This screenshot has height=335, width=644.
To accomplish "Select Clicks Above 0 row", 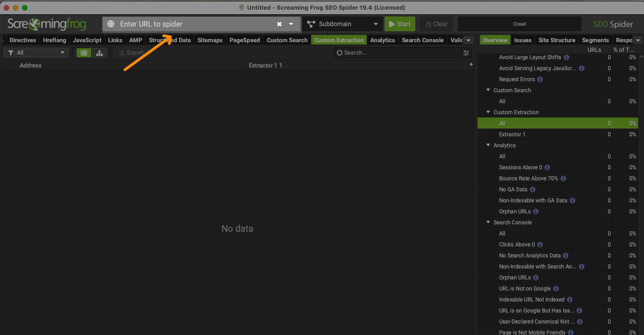I will point(557,245).
